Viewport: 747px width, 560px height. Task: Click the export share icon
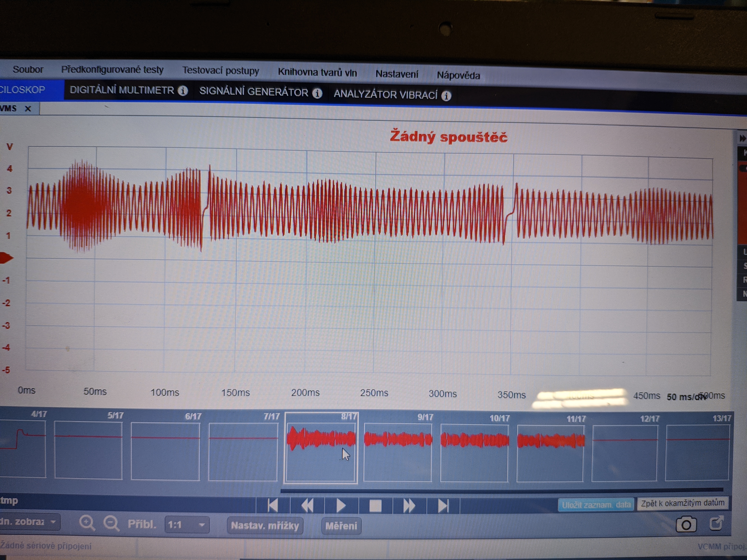[716, 524]
